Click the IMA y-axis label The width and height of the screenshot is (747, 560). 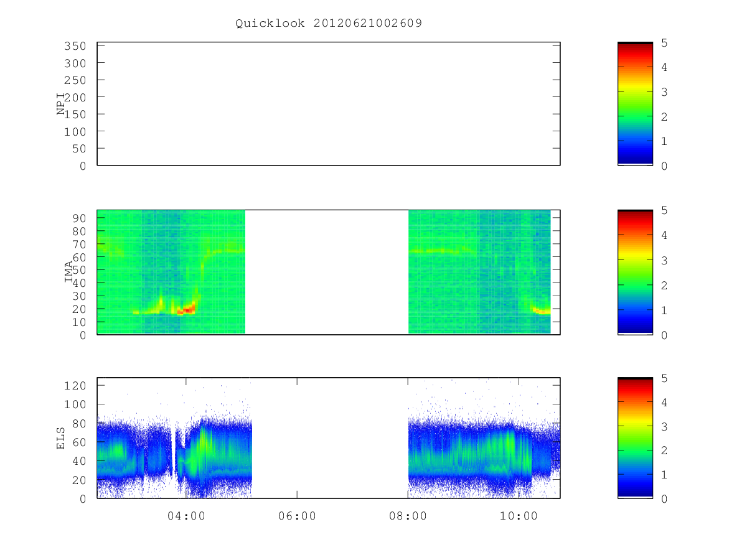pos(68,272)
